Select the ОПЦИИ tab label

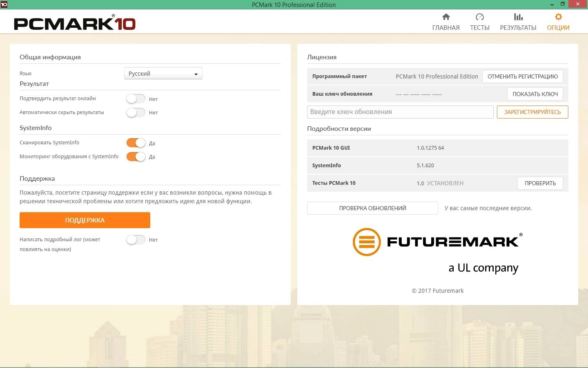(x=558, y=28)
